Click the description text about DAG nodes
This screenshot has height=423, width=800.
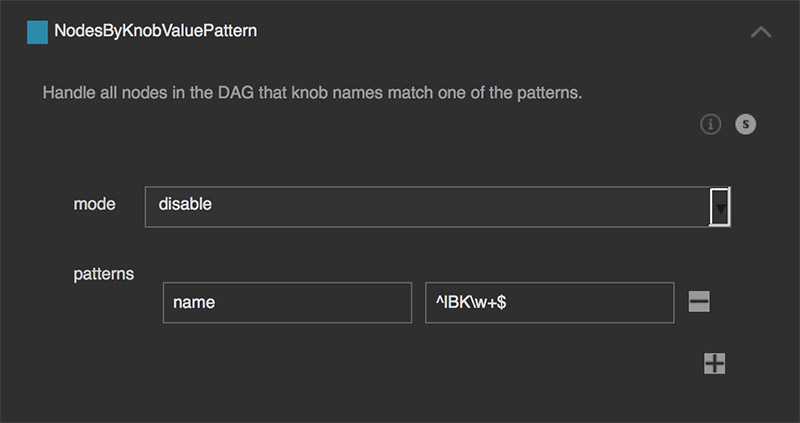pyautogui.click(x=312, y=94)
